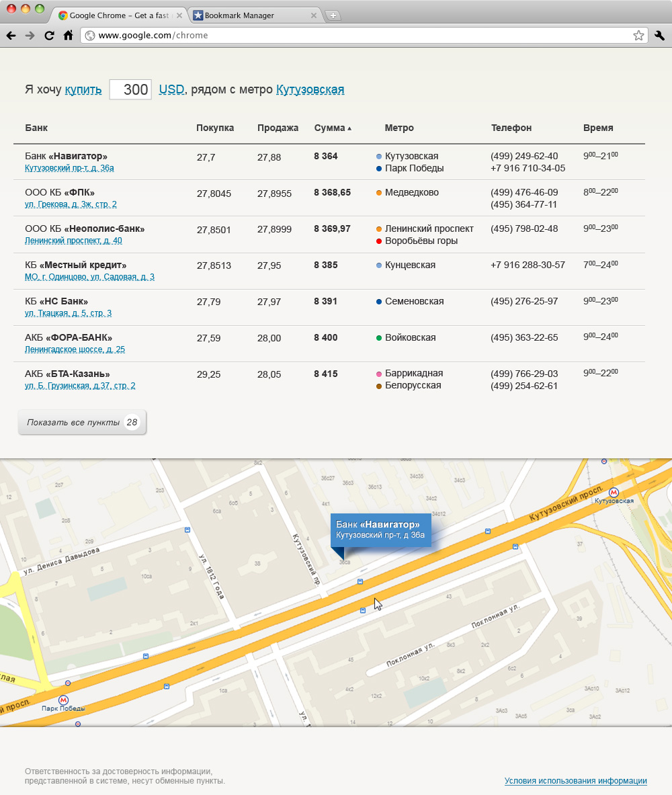Click the address bar URL field
672x795 pixels.
click(x=356, y=36)
